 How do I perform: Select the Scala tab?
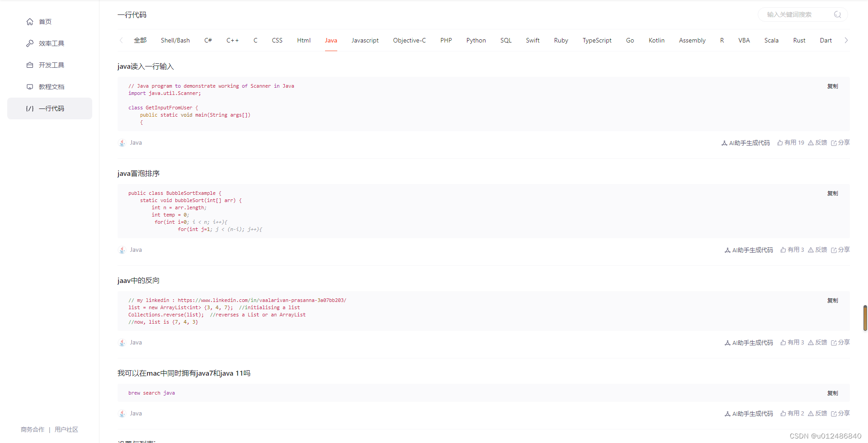(771, 40)
